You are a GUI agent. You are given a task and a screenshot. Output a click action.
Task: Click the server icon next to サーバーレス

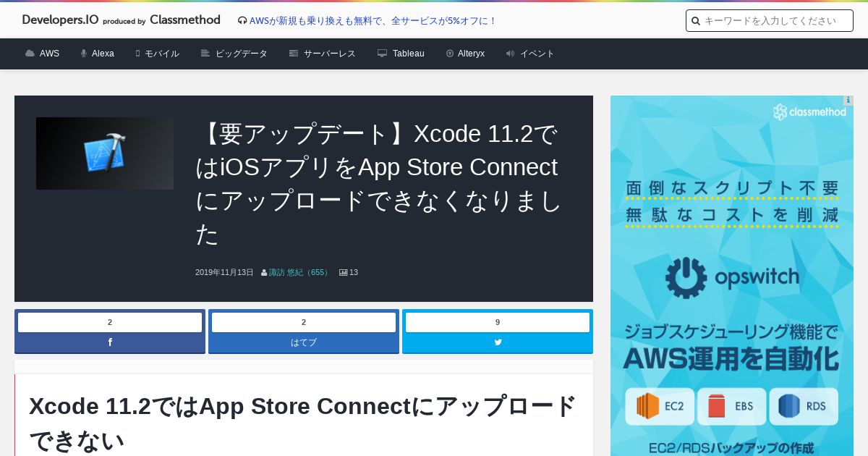tap(294, 54)
